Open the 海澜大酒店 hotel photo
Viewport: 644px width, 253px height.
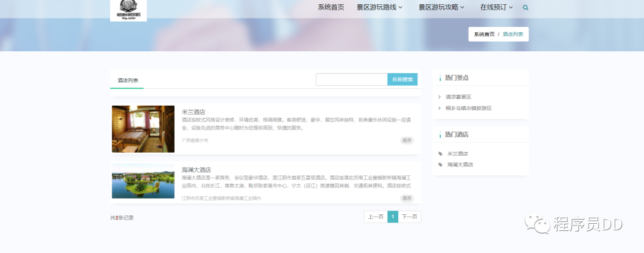[143, 181]
